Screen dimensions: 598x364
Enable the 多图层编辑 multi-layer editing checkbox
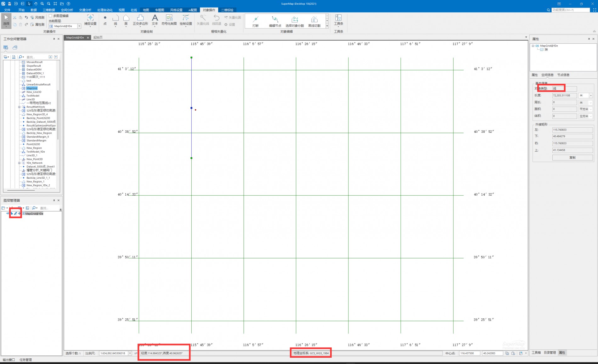[50, 16]
